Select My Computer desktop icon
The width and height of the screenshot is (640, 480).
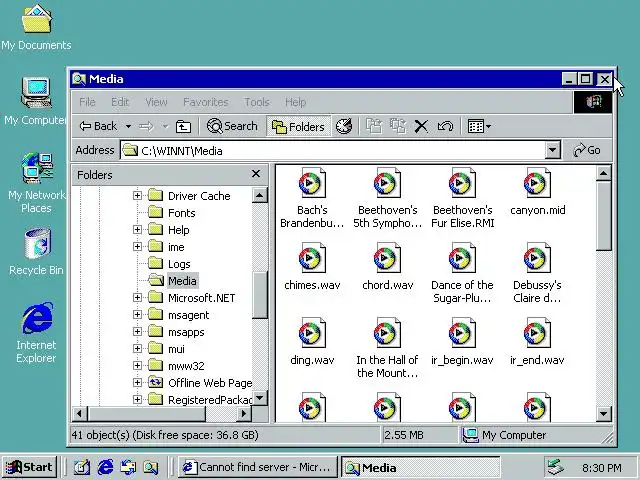(x=35, y=101)
